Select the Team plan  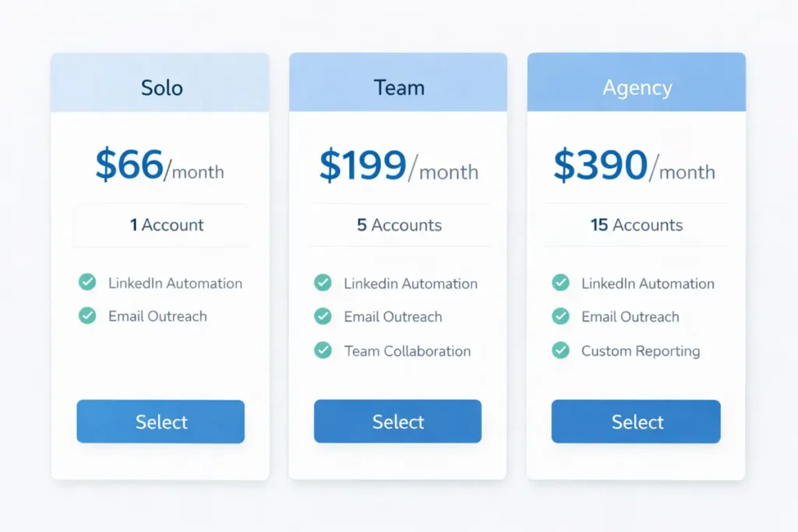397,421
